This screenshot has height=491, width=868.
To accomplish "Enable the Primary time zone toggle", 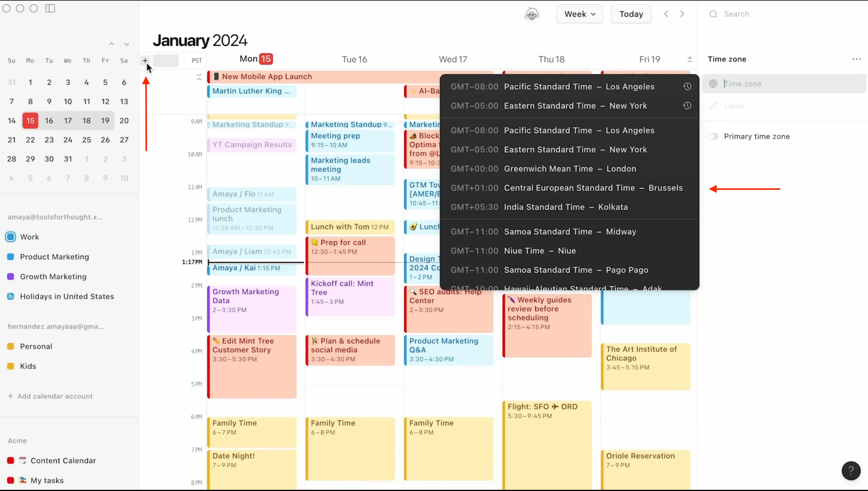I will pyautogui.click(x=713, y=136).
